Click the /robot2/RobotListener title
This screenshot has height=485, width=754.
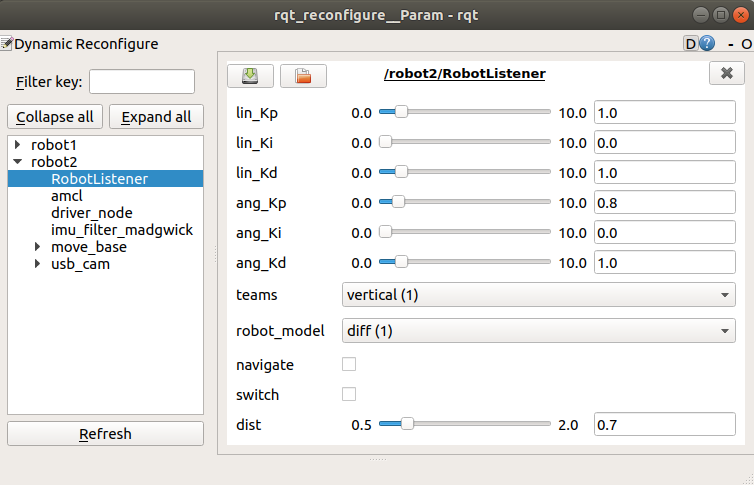click(x=465, y=74)
